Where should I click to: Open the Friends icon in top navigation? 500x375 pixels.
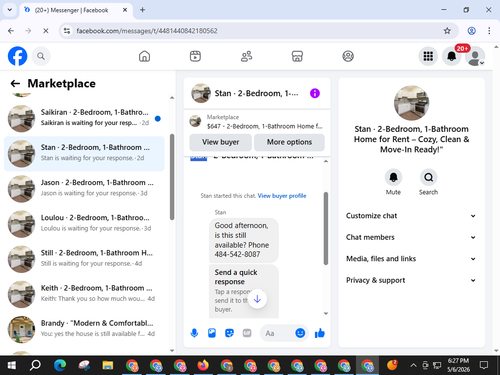246,56
